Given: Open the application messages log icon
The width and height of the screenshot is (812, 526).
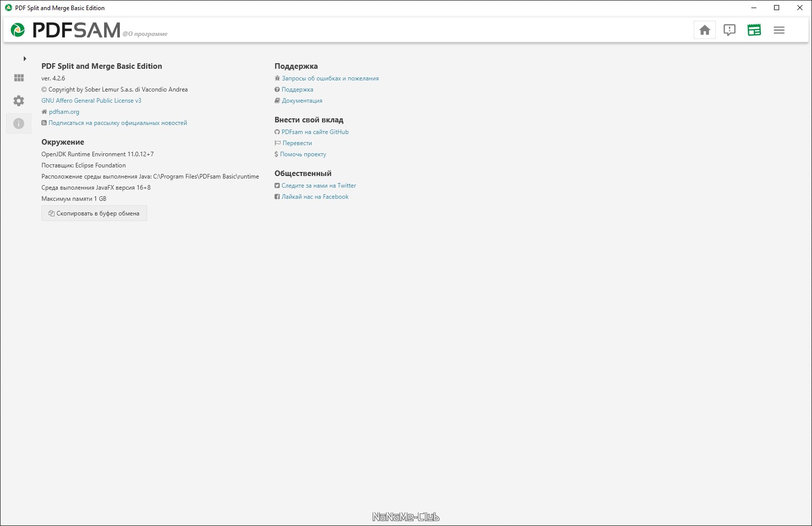Looking at the screenshot, I should pos(730,30).
